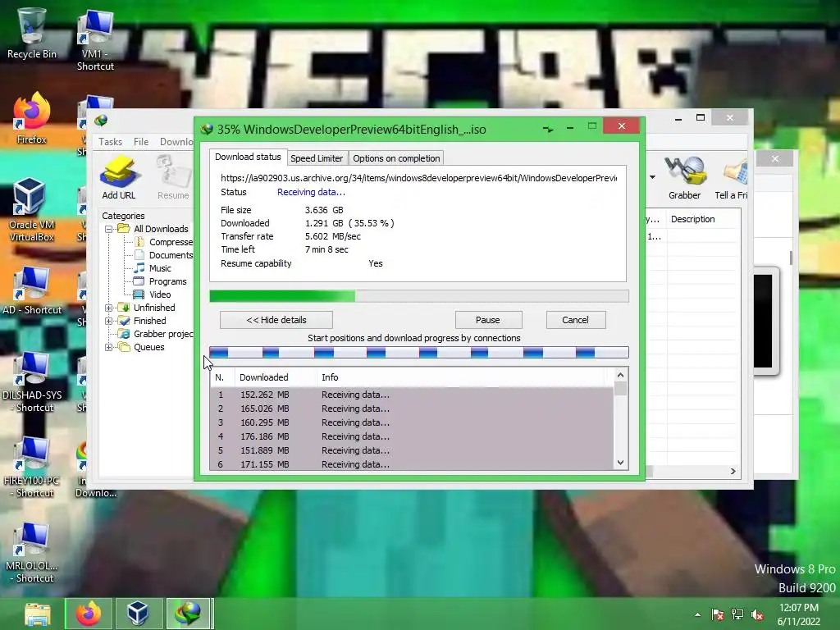Launch Firefox from the desktop shortcut
The width and height of the screenshot is (840, 630).
coord(32,118)
